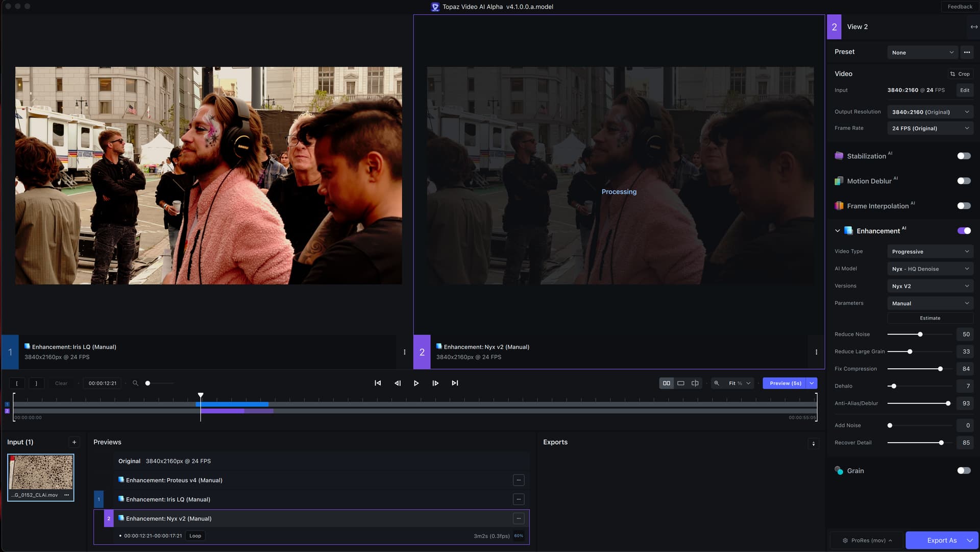Change the Output Resolution dropdown
The image size is (980, 552).
pos(929,111)
